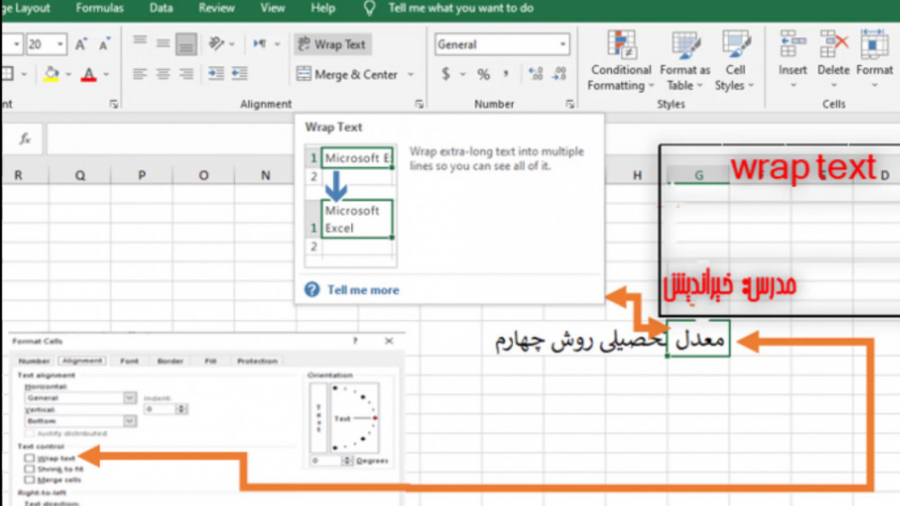Click the Center alignment icon
900x506 pixels.
(x=163, y=73)
